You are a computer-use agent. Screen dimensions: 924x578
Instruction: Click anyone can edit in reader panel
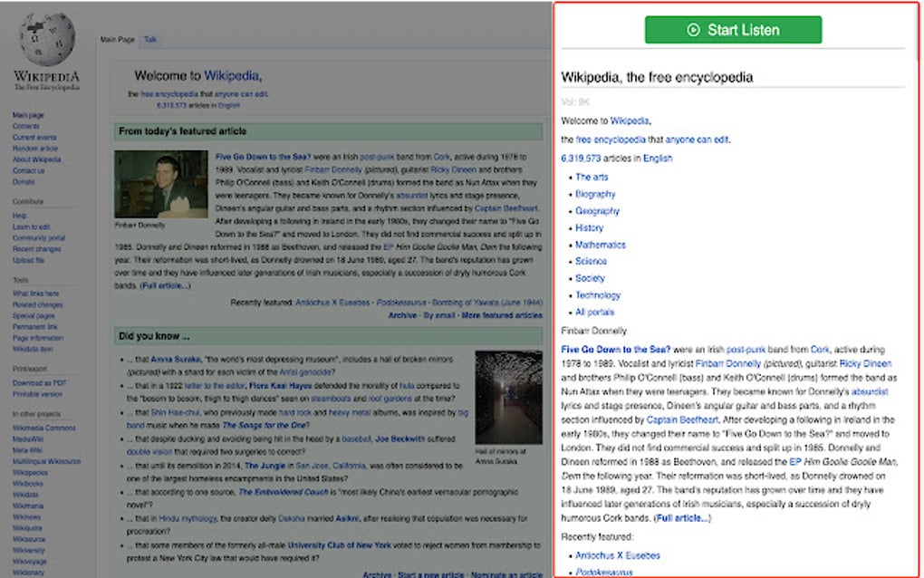pos(697,140)
